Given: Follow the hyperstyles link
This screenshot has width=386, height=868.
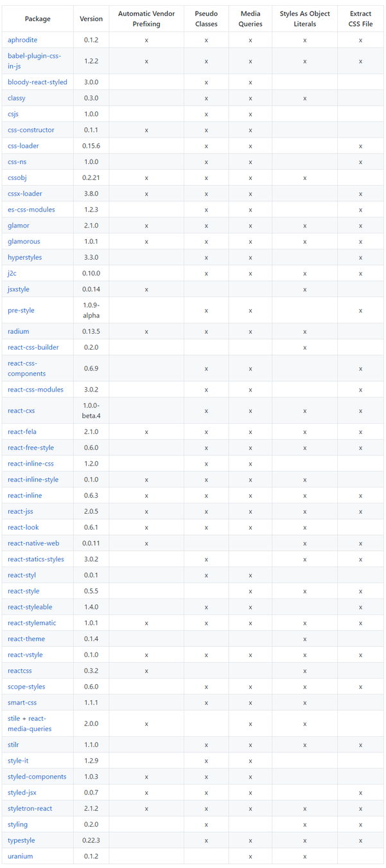Looking at the screenshot, I should coord(25,257).
